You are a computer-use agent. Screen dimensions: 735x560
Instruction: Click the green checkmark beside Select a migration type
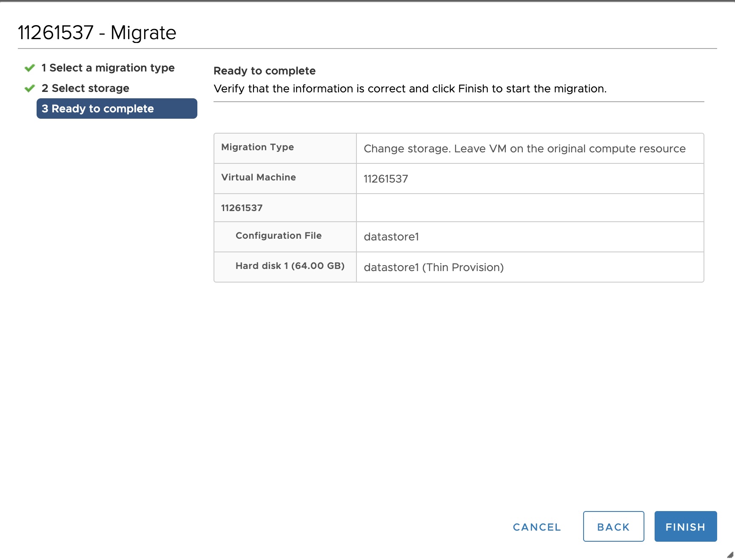pyautogui.click(x=29, y=67)
